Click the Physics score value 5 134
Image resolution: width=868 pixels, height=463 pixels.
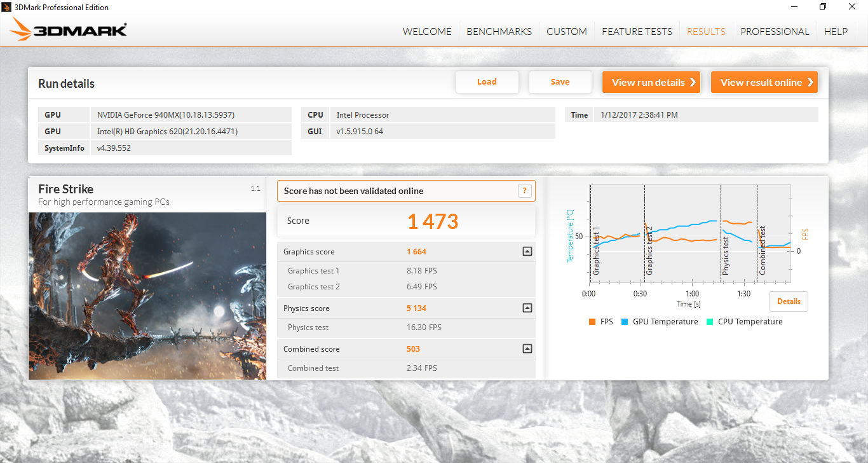[x=417, y=308]
